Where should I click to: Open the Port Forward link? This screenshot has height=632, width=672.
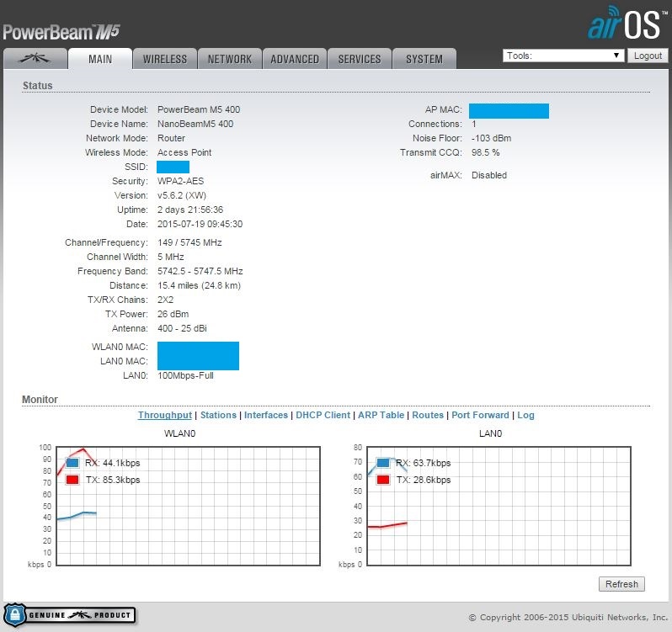pyautogui.click(x=480, y=415)
